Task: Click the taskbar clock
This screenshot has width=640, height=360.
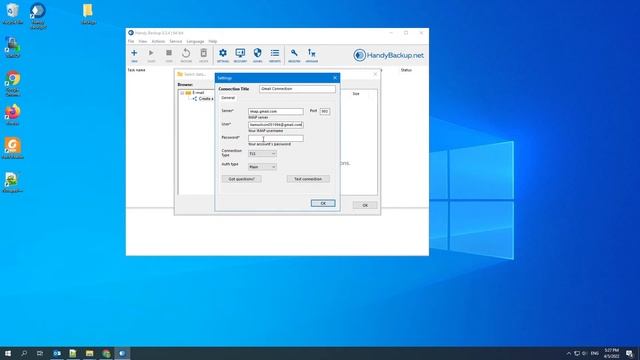Action: (x=611, y=353)
